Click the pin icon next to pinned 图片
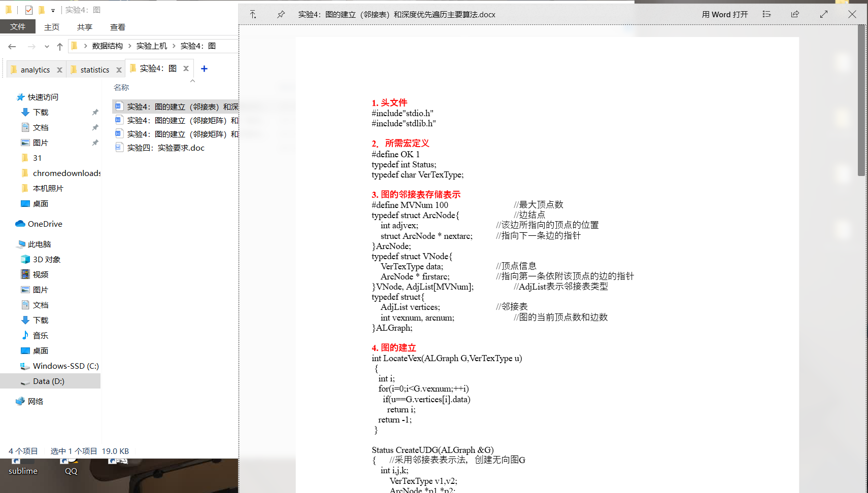Screen dimensions: 868x493 pyautogui.click(x=95, y=143)
